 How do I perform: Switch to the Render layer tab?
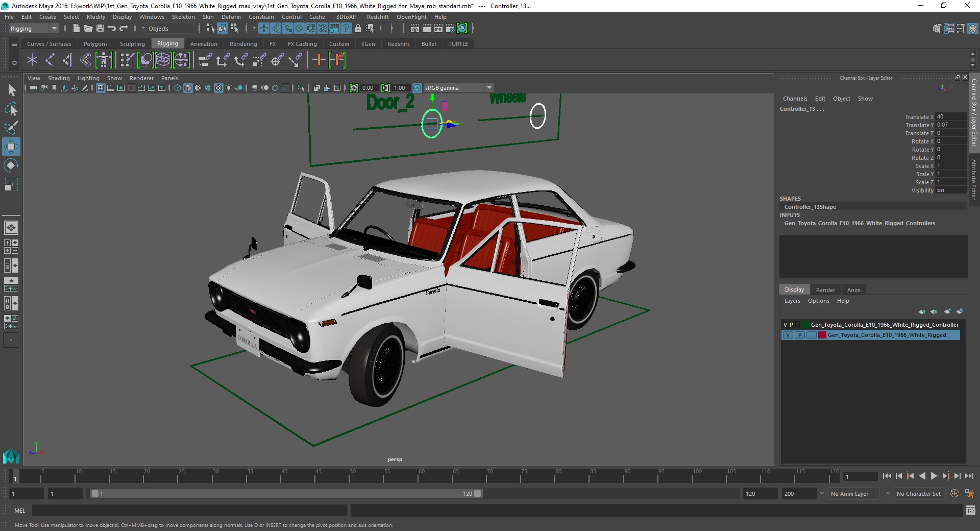click(x=825, y=289)
